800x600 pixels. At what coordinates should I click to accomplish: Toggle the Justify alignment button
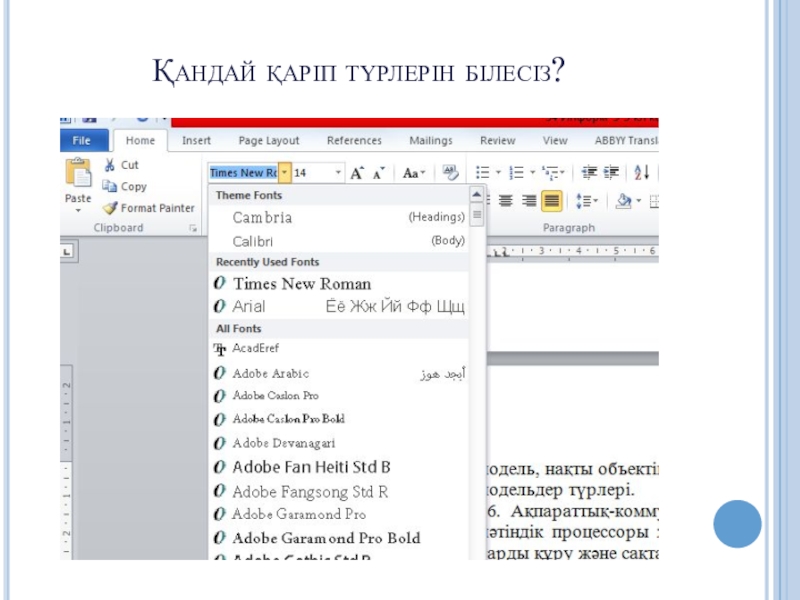552,201
